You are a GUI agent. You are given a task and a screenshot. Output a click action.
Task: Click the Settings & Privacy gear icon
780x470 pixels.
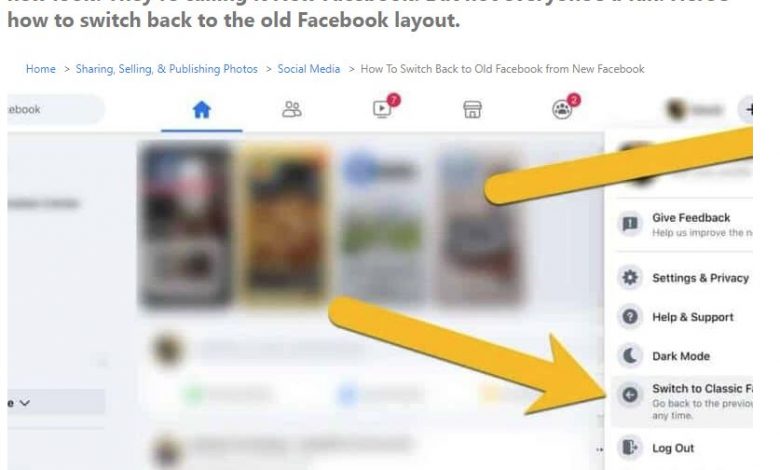[630, 278]
